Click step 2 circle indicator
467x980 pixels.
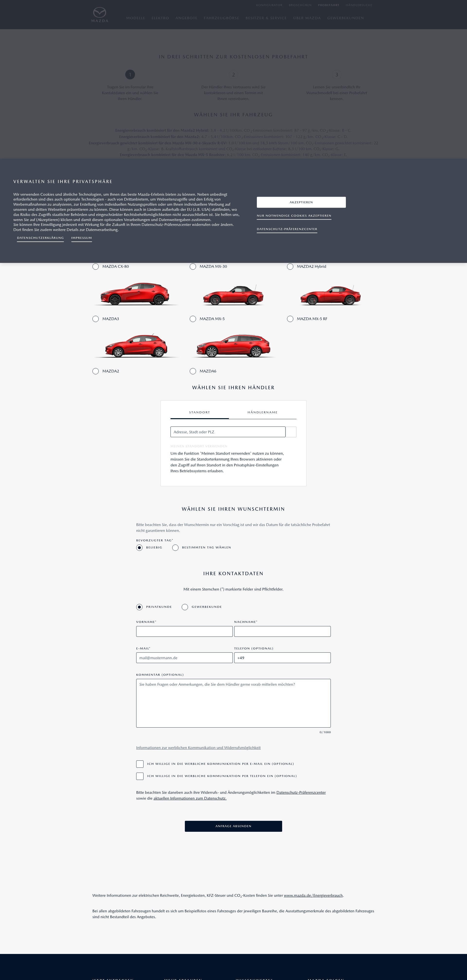point(233,74)
